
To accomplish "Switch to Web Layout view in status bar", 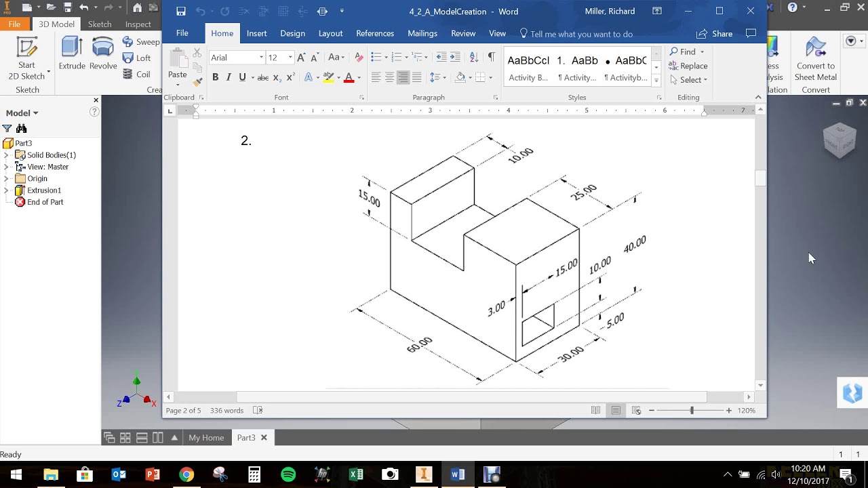I will coord(636,410).
